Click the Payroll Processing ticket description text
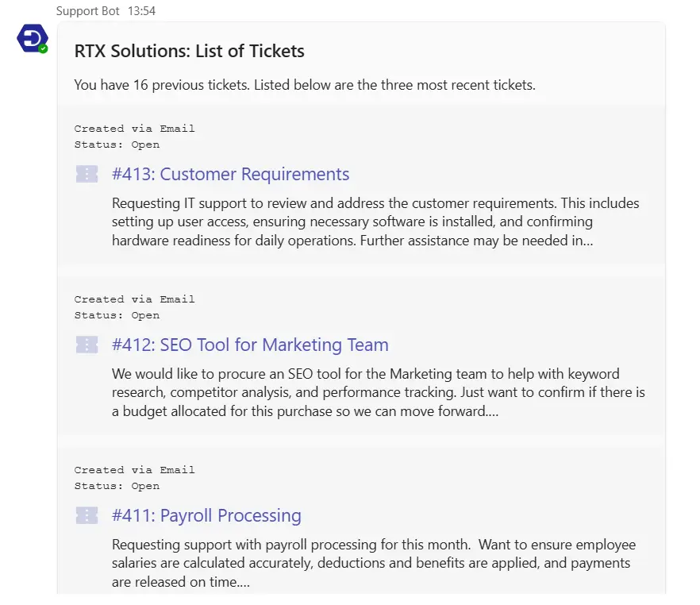Image resolution: width=700 pixels, height=605 pixels. 373,563
